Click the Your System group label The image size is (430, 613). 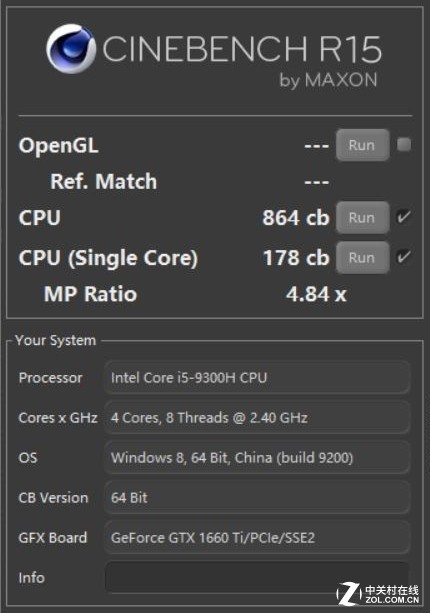(x=56, y=340)
